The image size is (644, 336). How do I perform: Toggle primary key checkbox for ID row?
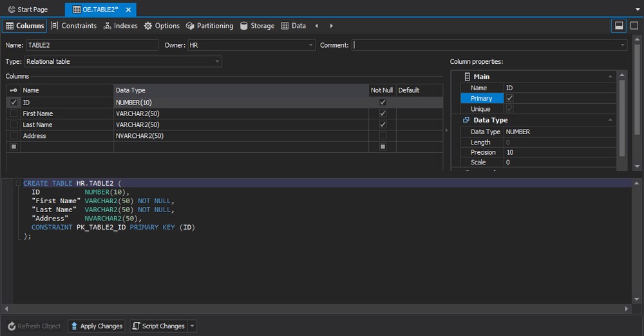[14, 102]
